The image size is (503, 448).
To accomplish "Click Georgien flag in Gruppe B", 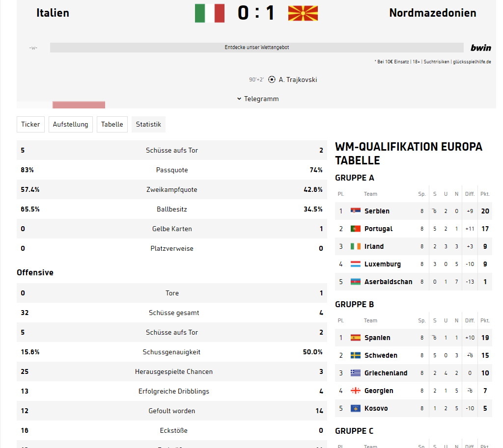I will click(356, 390).
